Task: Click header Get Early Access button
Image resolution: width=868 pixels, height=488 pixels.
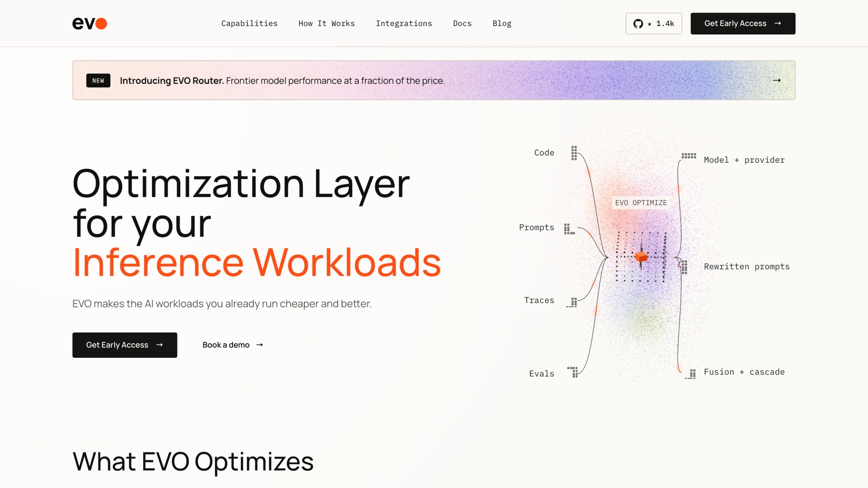Action: [743, 23]
